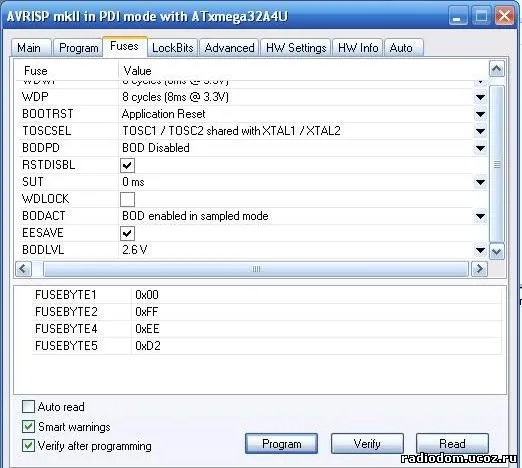Viewport: 522px width, 468px height.
Task: Open the TOSCSEL dropdown arrow
Action: click(x=480, y=131)
